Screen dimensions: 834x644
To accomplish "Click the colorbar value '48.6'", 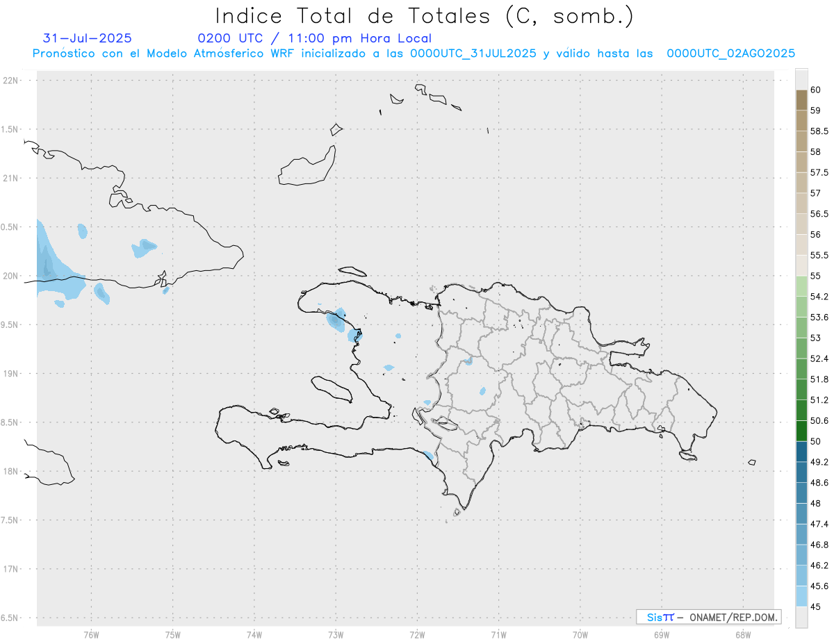I will coord(819,483).
